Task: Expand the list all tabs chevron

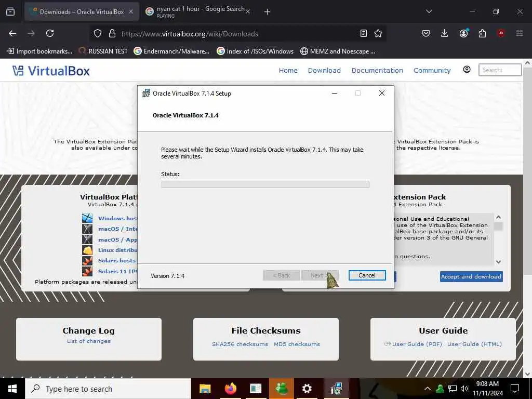Action: [x=429, y=11]
